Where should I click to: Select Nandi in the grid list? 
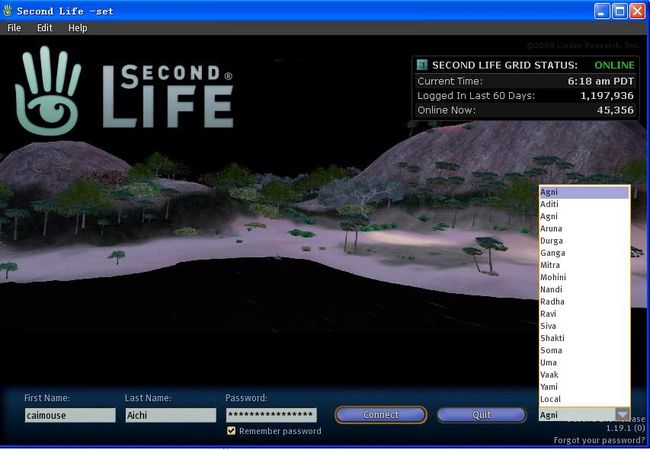point(584,289)
